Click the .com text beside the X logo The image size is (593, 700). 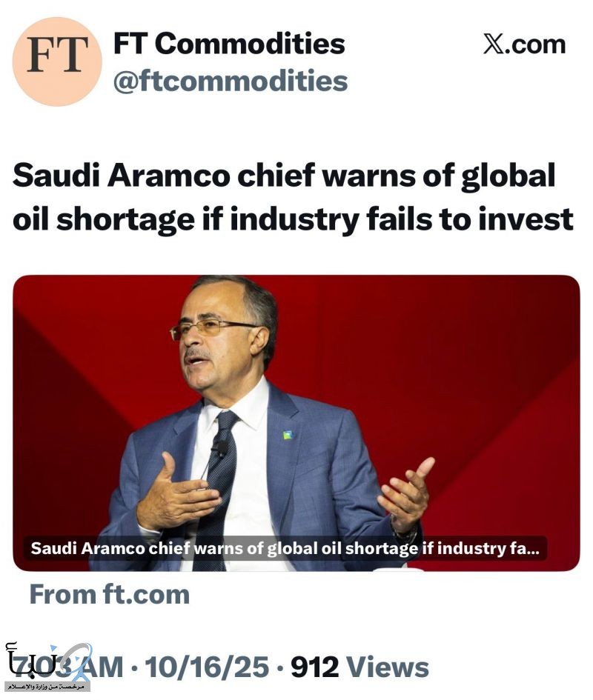tap(534, 44)
